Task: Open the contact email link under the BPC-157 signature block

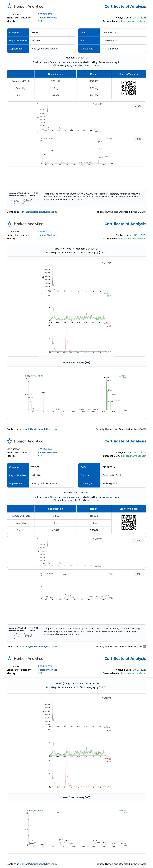Action: (x=39, y=212)
